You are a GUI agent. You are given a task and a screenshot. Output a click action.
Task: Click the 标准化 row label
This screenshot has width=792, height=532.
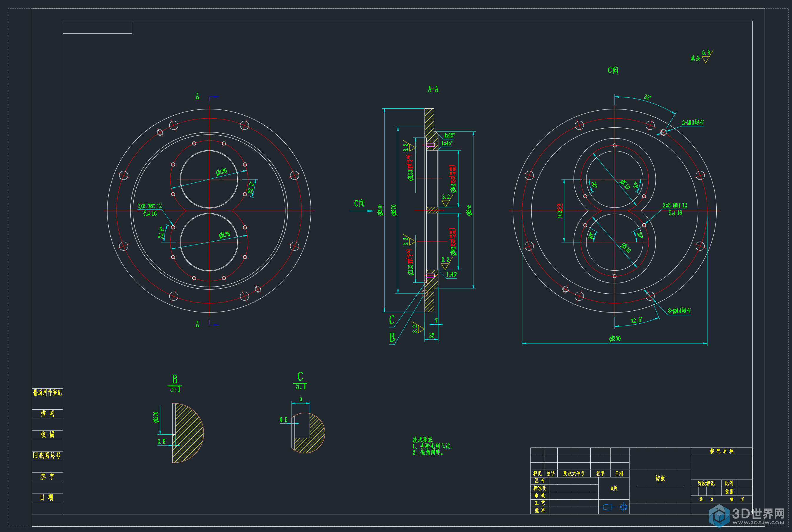click(x=540, y=488)
